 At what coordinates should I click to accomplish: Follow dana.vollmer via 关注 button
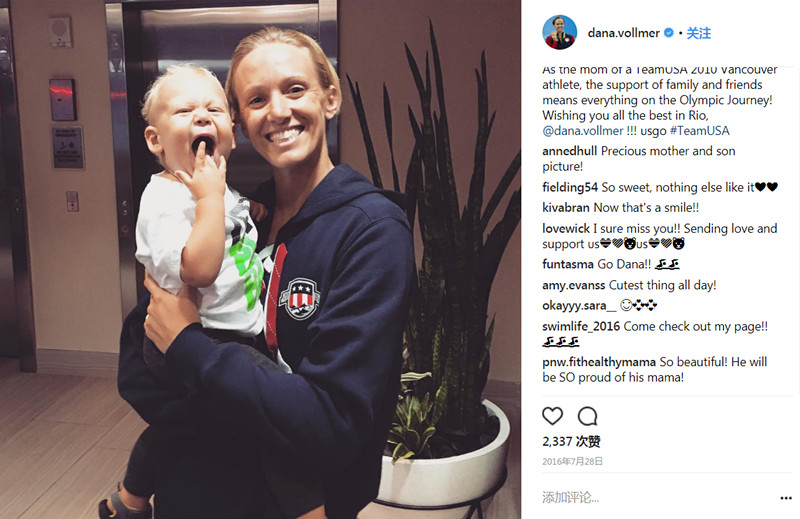[698, 33]
